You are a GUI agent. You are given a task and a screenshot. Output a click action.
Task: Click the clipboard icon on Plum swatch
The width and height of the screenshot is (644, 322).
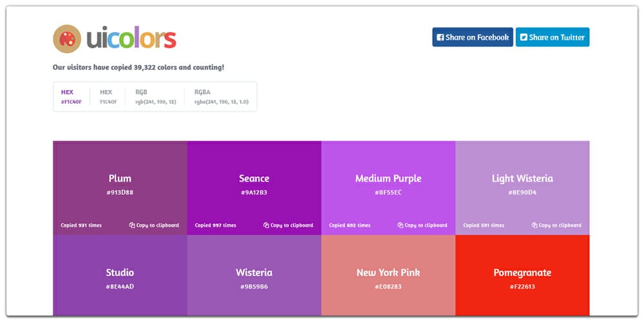(x=132, y=225)
